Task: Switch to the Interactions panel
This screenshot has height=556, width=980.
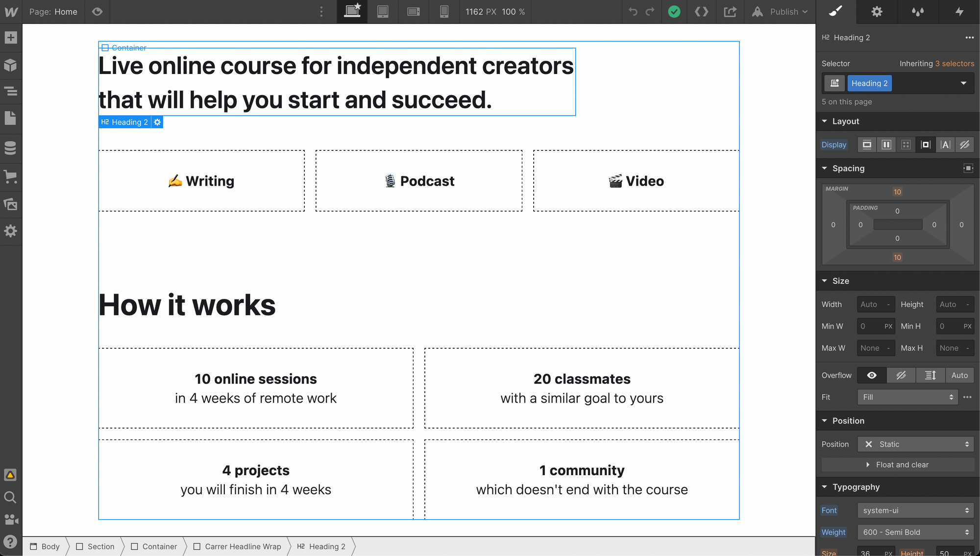Action: pos(959,12)
